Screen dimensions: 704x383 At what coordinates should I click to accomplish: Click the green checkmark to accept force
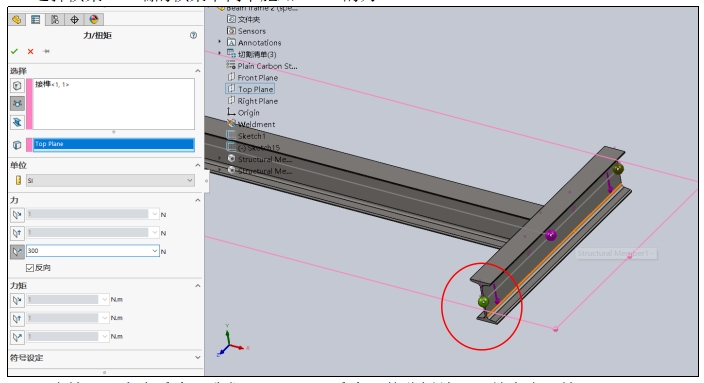coord(14,52)
